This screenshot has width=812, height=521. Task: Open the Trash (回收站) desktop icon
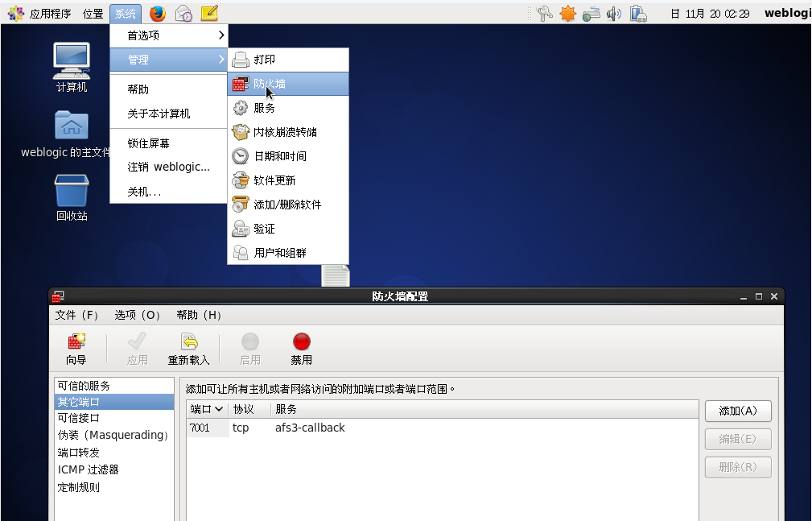pos(72,196)
